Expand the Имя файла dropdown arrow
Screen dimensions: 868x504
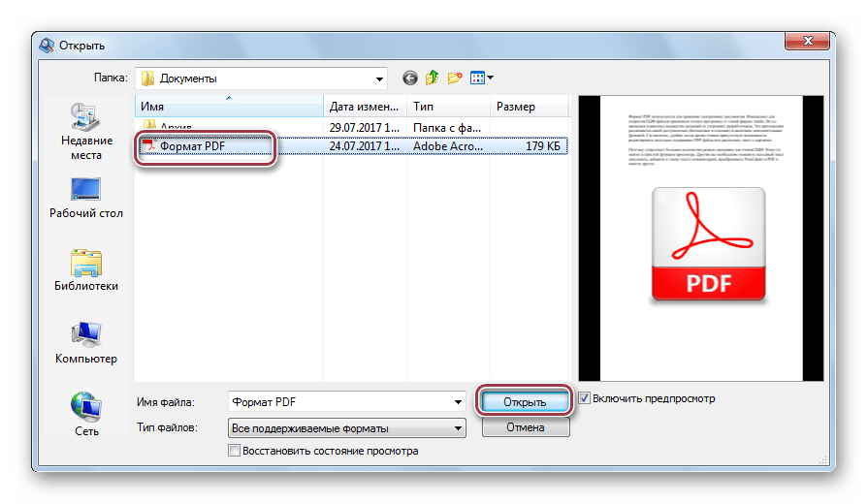coord(459,402)
